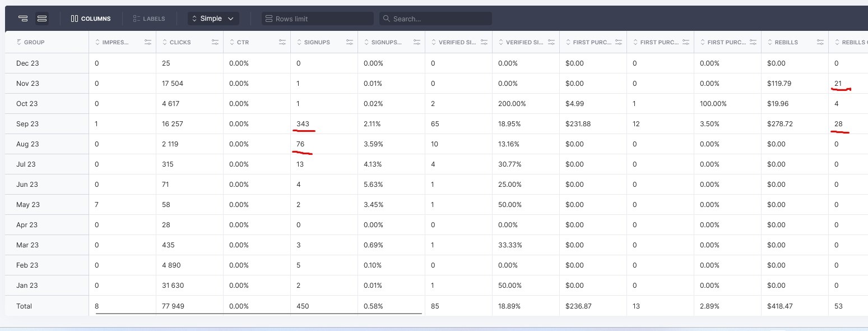The width and height of the screenshot is (868, 331).
Task: Sort the SIGNUPS count column arrows
Action: (299, 42)
